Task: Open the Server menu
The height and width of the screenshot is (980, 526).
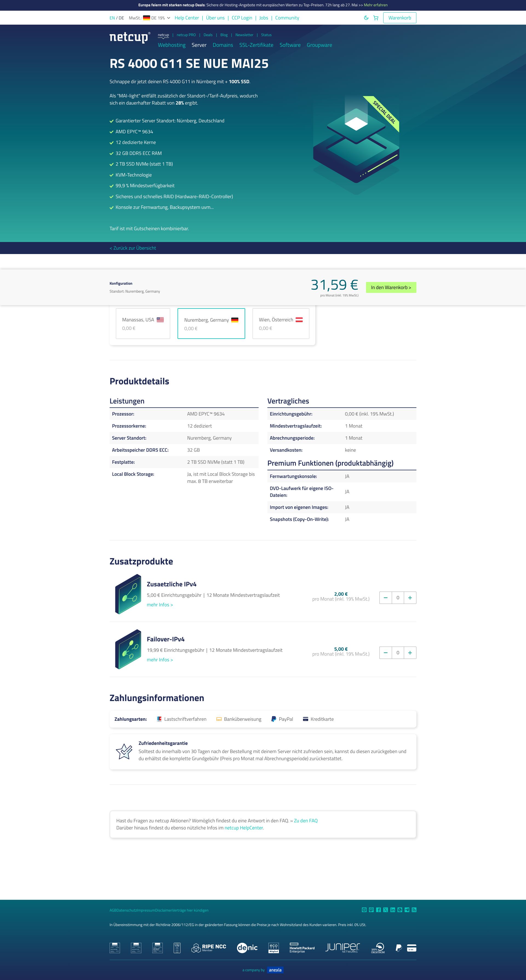Action: point(199,45)
